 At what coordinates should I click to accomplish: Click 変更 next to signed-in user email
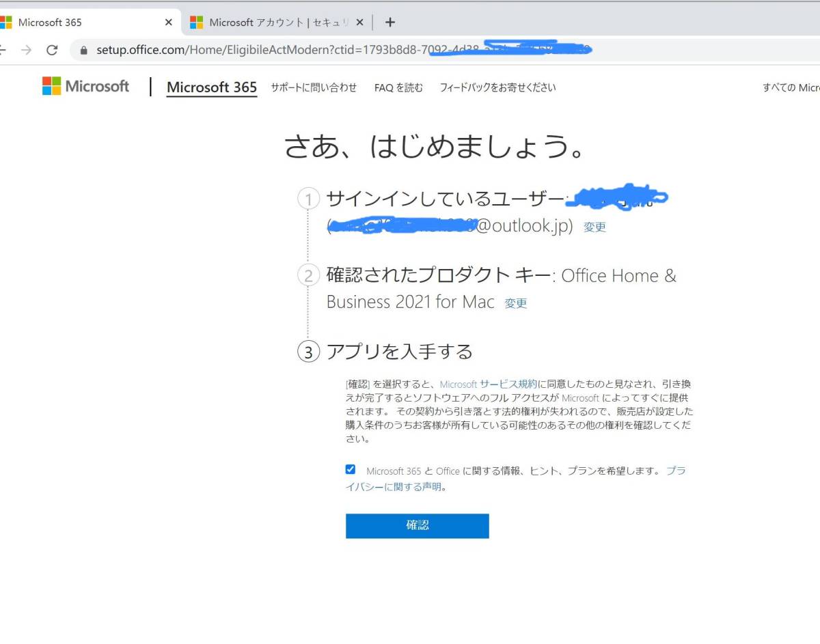tap(594, 227)
